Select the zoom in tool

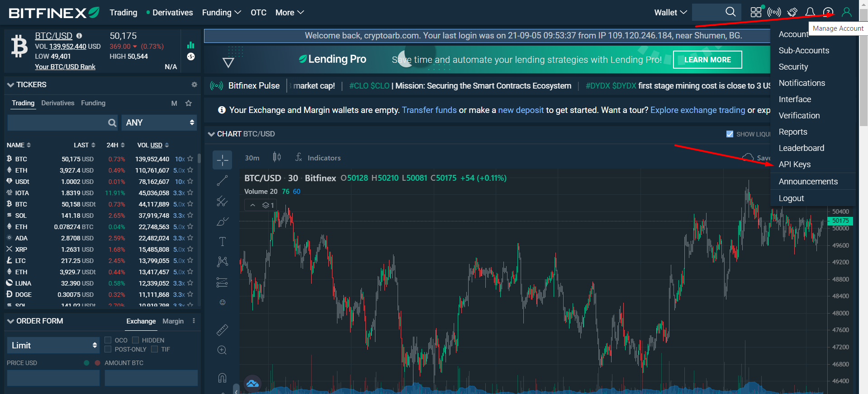coord(222,350)
